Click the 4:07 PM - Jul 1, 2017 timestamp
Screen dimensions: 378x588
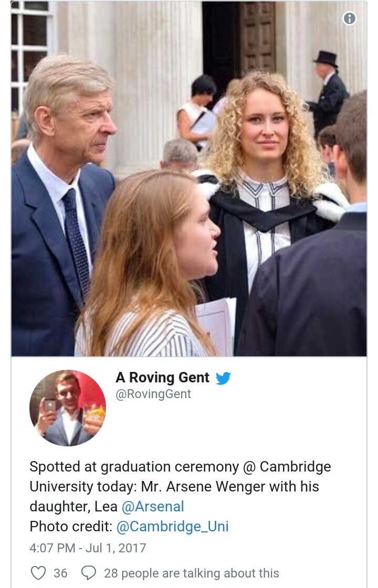tap(88, 548)
